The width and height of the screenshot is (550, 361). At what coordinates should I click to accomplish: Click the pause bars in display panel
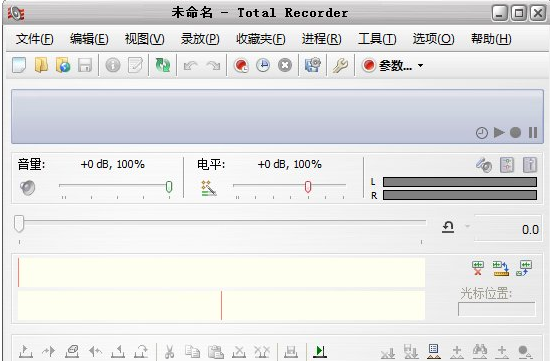(533, 133)
